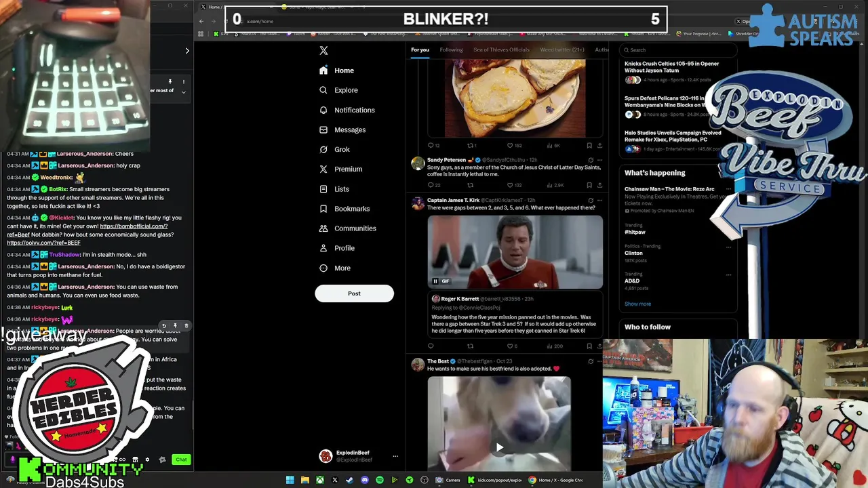Viewport: 868px width, 488px height.
Task: Bookmark the sandwich photo tweet
Action: point(589,145)
